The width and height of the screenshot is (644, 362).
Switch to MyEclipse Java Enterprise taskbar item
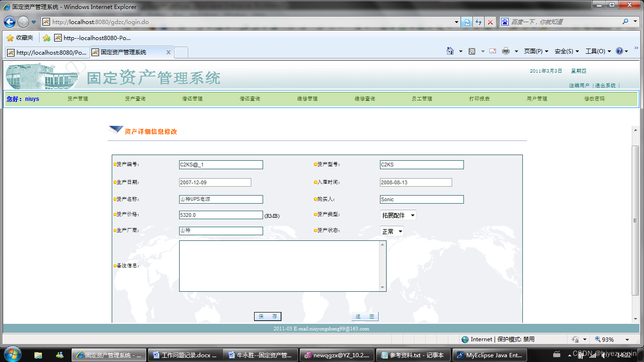point(489,355)
